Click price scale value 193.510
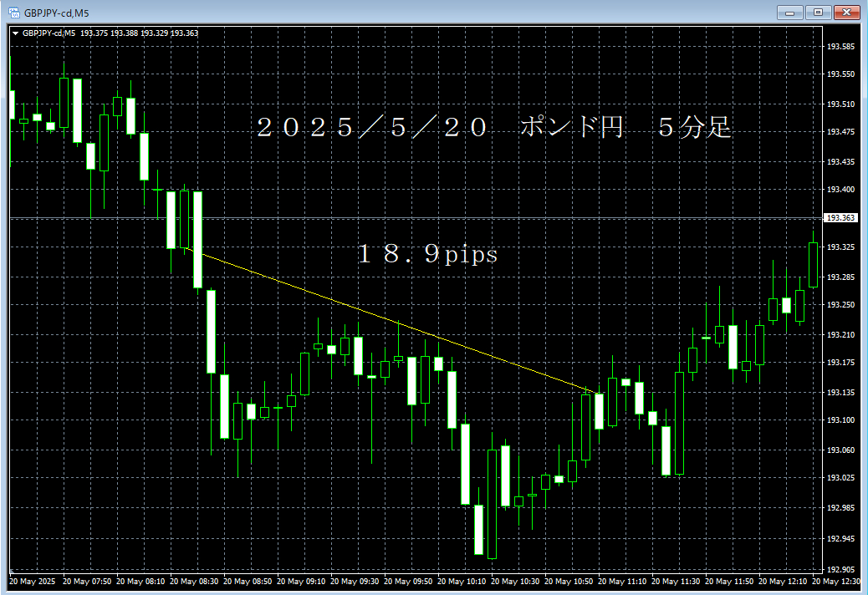 840,104
